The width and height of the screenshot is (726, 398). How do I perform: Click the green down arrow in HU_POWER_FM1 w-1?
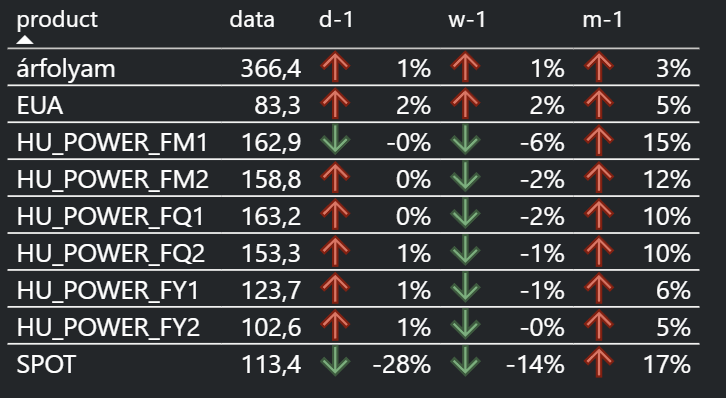click(x=465, y=139)
